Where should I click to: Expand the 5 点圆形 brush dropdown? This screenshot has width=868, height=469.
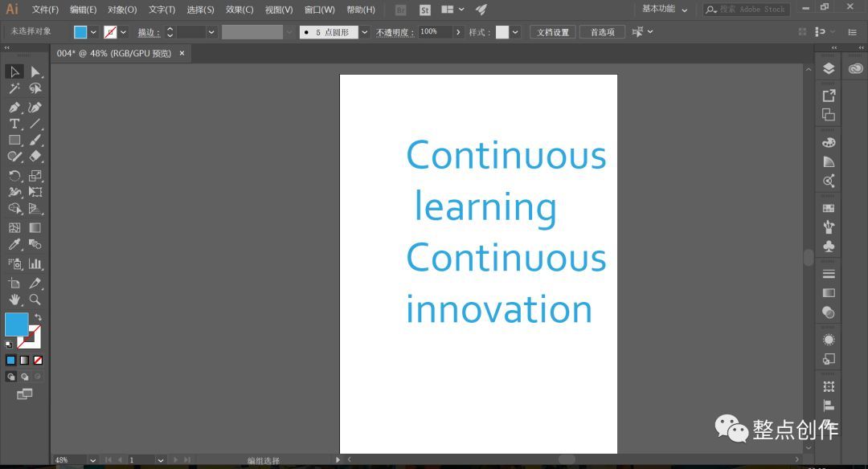(364, 32)
